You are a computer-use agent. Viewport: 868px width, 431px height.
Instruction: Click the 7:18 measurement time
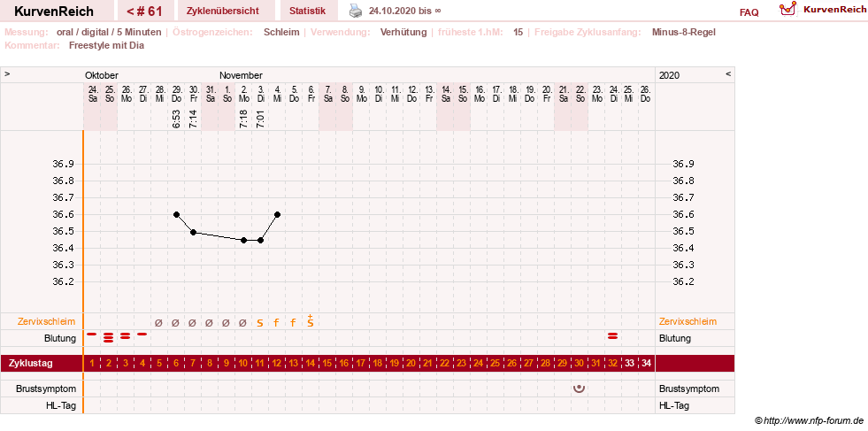point(243,119)
